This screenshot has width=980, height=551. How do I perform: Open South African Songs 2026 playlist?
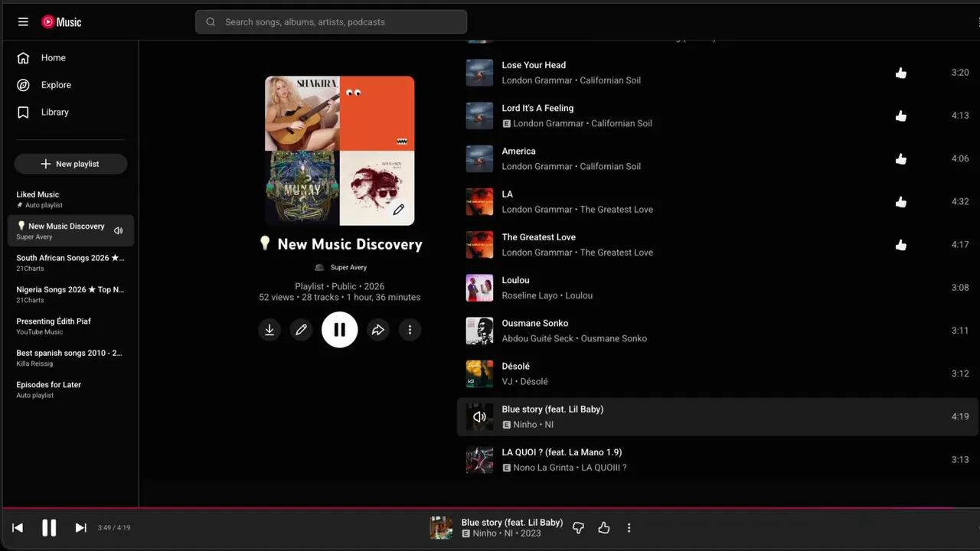point(70,262)
